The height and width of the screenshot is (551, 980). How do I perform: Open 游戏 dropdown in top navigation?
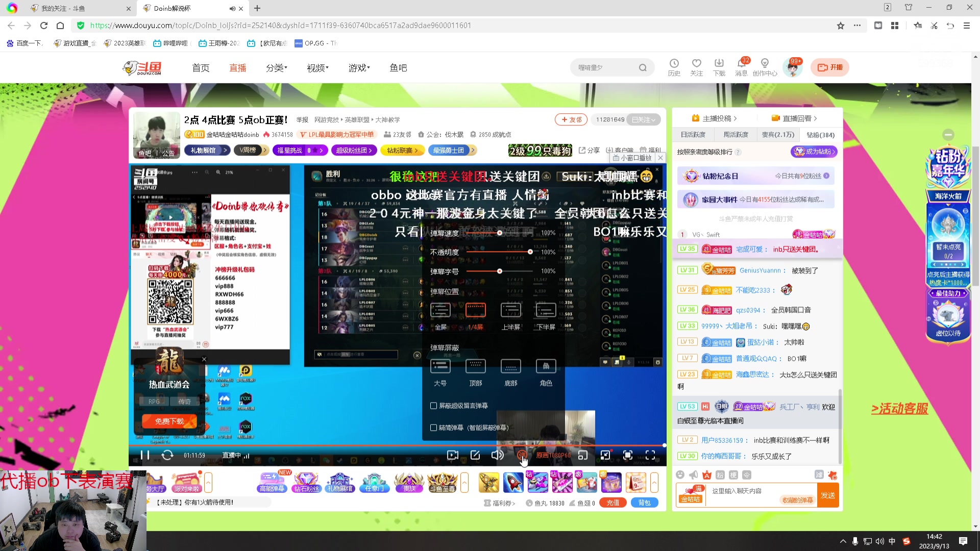point(359,68)
